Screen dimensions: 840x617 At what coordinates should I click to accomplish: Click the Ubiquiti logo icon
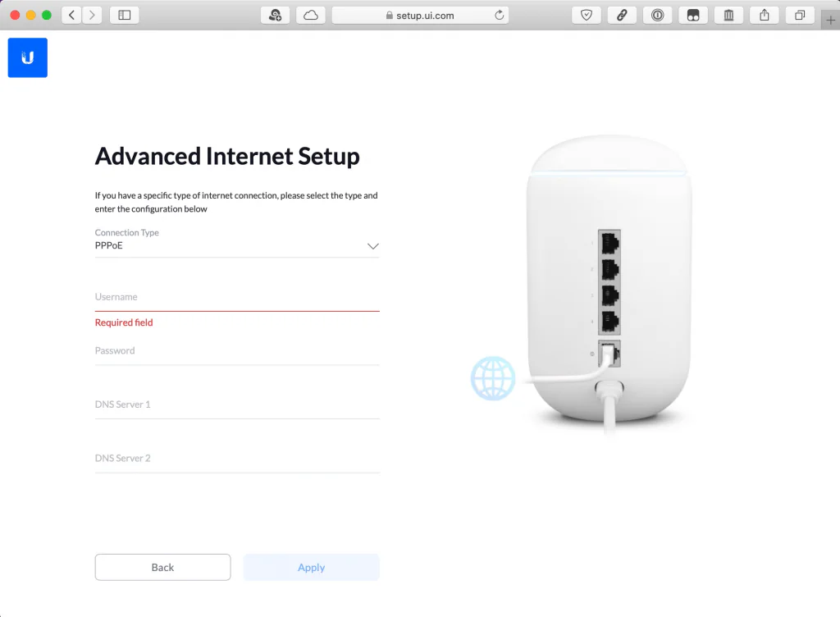tap(27, 57)
